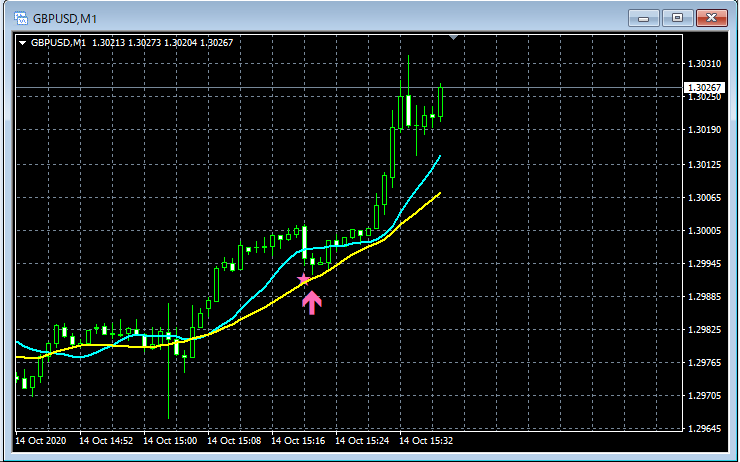
Task: Select the yellow moving average line
Action: (x=264, y=307)
